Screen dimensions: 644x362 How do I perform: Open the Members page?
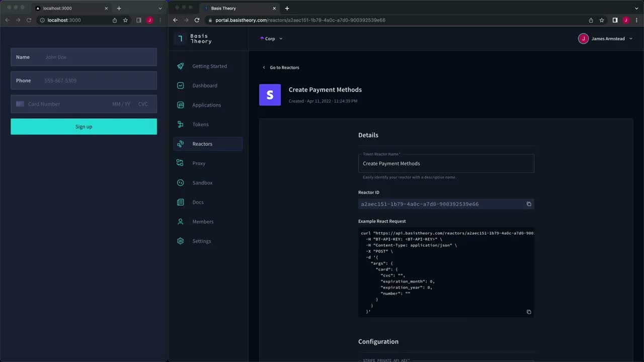point(208,222)
